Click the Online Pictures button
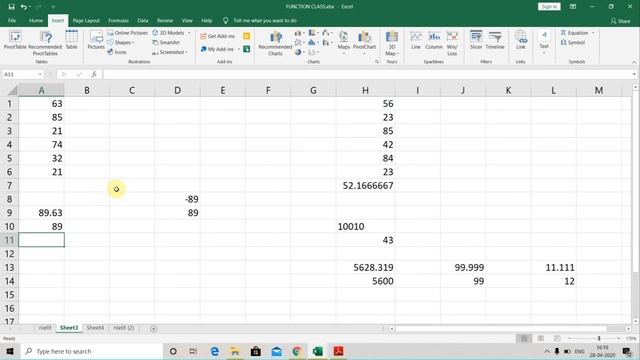This screenshot has width=640, height=360. tap(127, 33)
